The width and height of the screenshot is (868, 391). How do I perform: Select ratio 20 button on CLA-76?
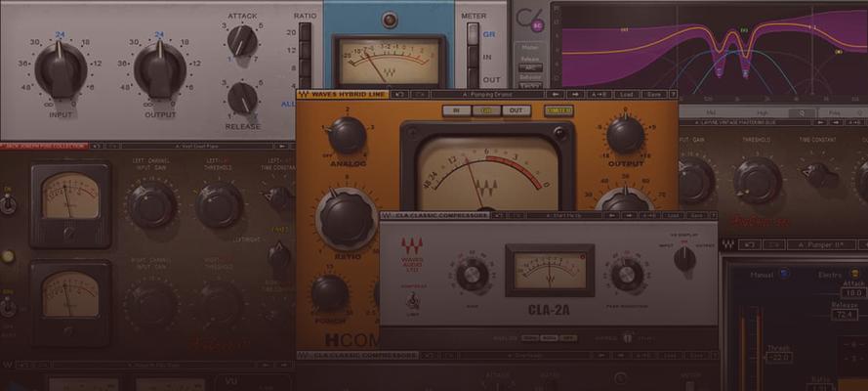coord(305,31)
